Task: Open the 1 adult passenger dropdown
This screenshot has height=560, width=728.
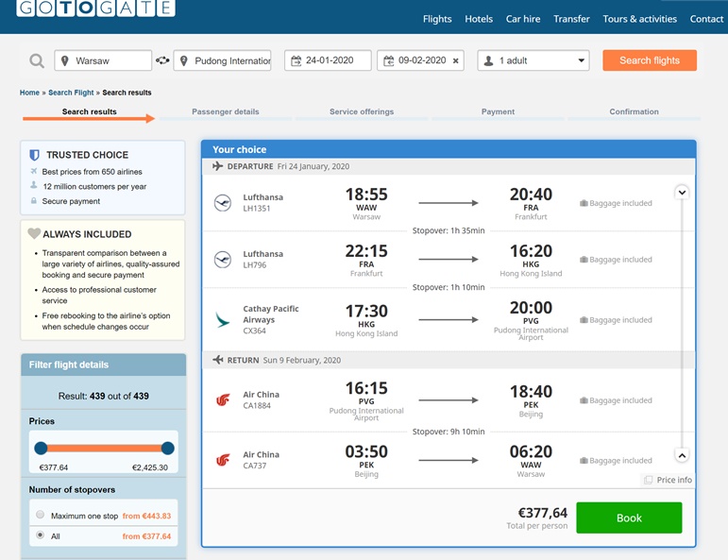Action: click(x=533, y=60)
